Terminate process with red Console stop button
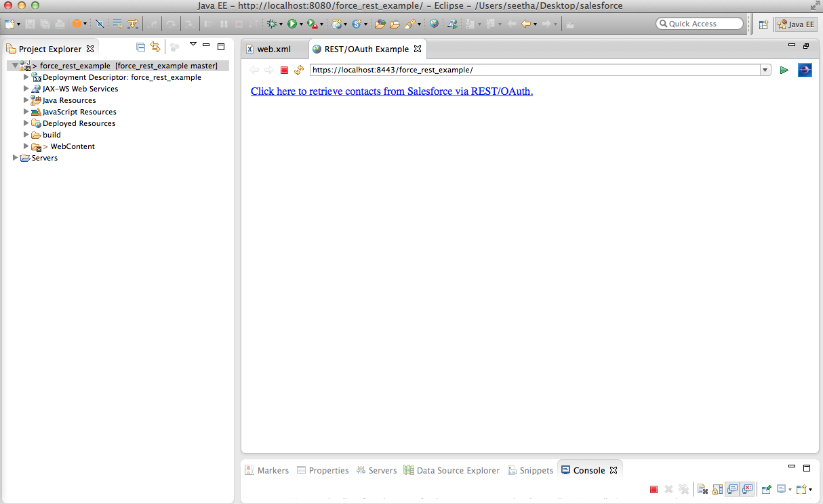This screenshot has width=823, height=504. pos(654,489)
